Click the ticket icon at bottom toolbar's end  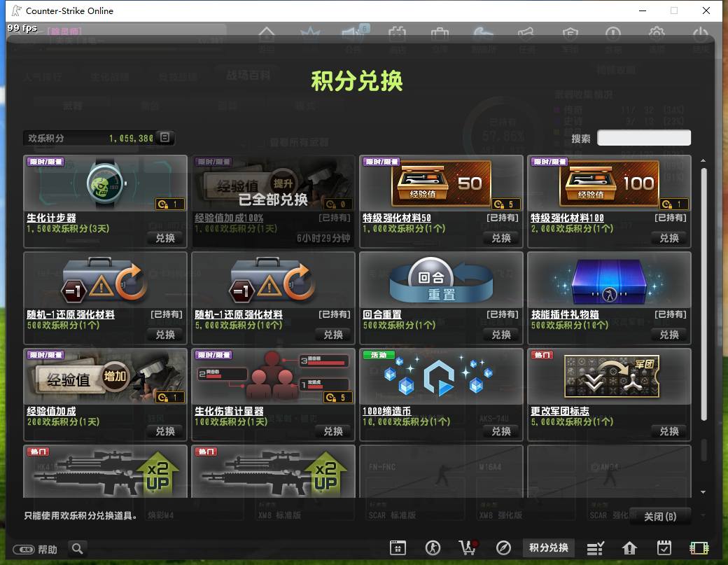pyautogui.click(x=699, y=548)
